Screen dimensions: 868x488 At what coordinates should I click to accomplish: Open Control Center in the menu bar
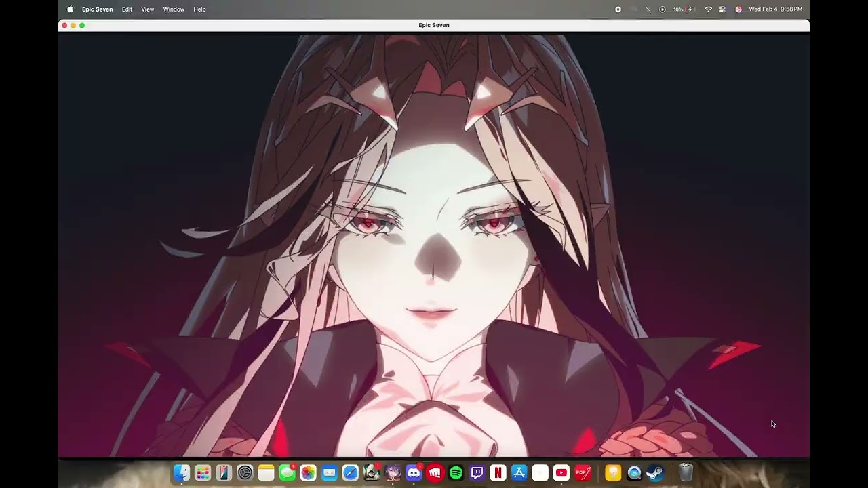pos(722,9)
